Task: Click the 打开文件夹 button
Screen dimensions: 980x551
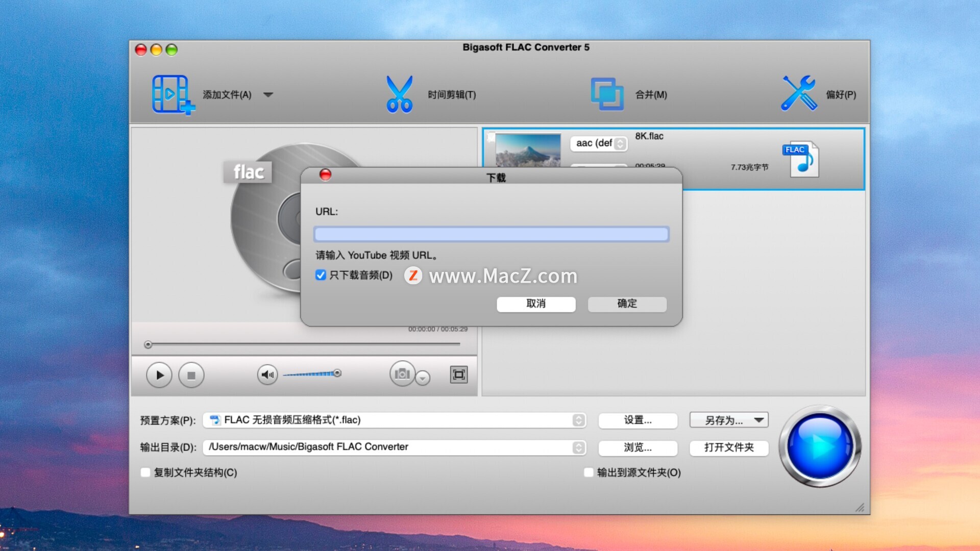Action: (x=729, y=447)
